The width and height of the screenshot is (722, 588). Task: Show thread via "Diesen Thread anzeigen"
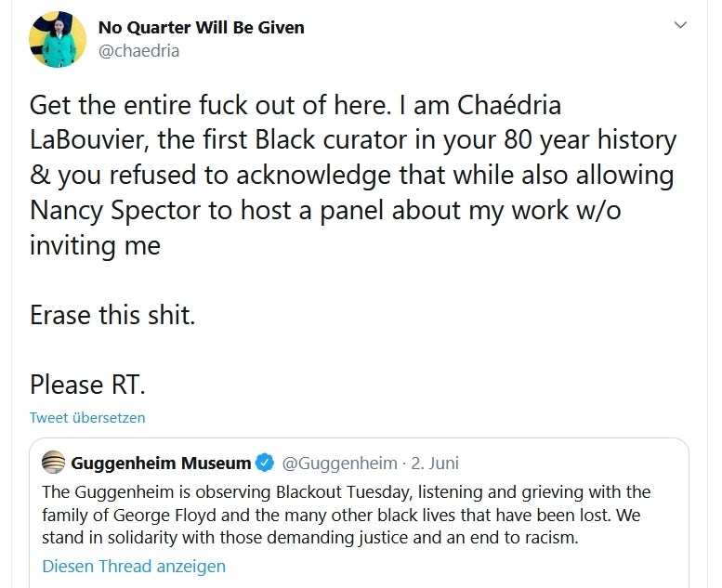134,566
